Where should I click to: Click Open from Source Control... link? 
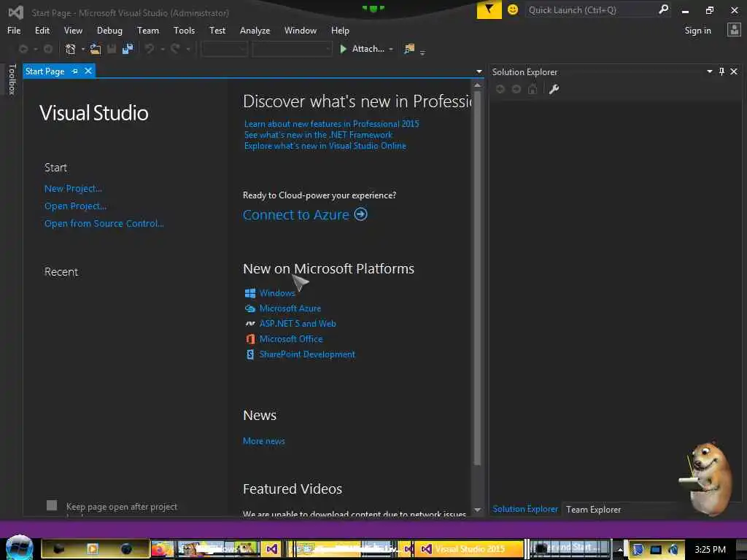[x=104, y=223]
